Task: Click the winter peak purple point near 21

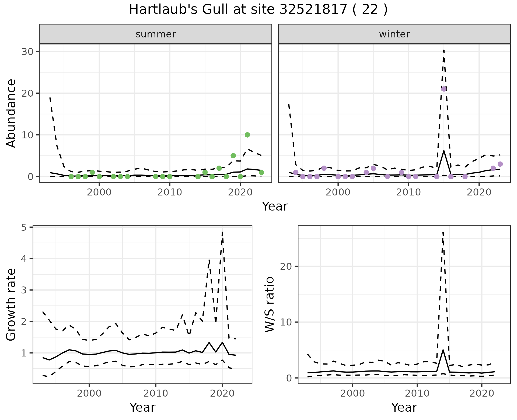Action: click(x=444, y=89)
